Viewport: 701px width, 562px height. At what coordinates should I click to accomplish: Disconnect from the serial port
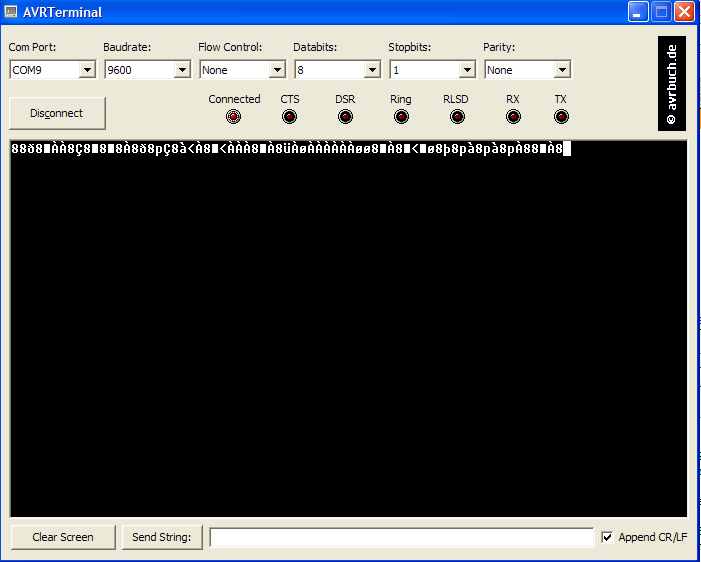(x=57, y=113)
